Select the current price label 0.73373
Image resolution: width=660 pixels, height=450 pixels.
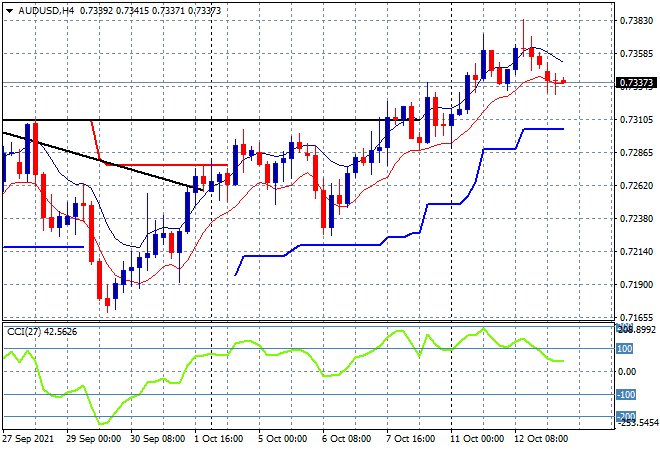tap(636, 83)
